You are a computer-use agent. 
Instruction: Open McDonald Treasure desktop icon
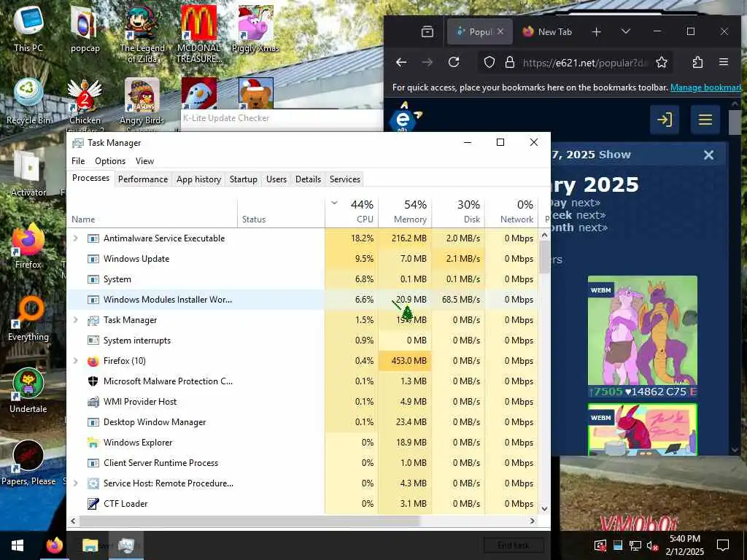point(198,34)
